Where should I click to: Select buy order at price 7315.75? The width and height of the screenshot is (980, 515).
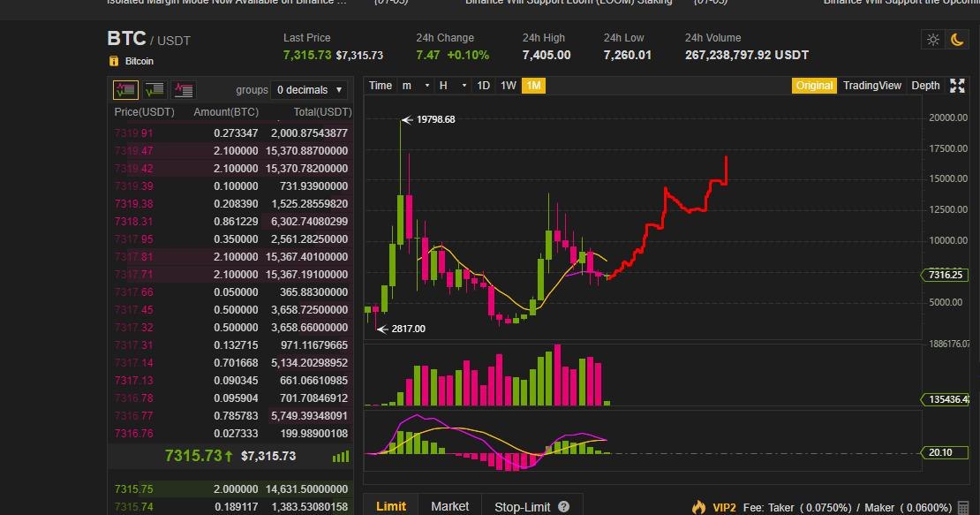tap(230, 489)
